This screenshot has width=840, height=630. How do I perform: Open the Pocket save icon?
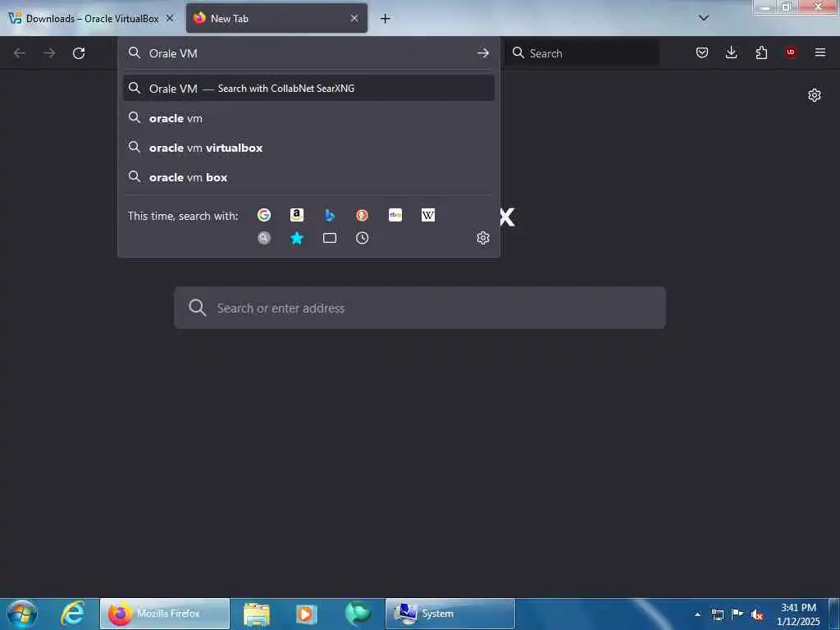(x=702, y=52)
